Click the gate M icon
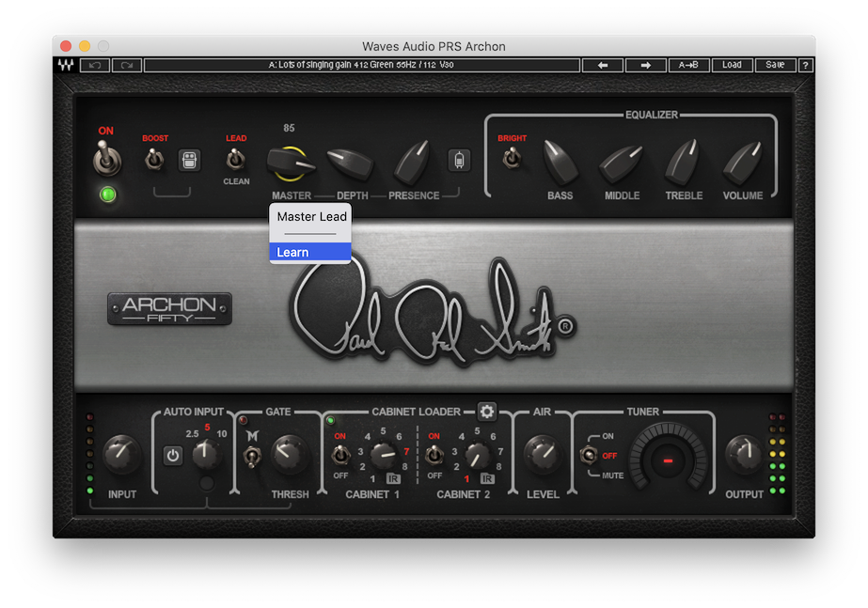Viewport: 868px width, 608px height. pos(252,435)
